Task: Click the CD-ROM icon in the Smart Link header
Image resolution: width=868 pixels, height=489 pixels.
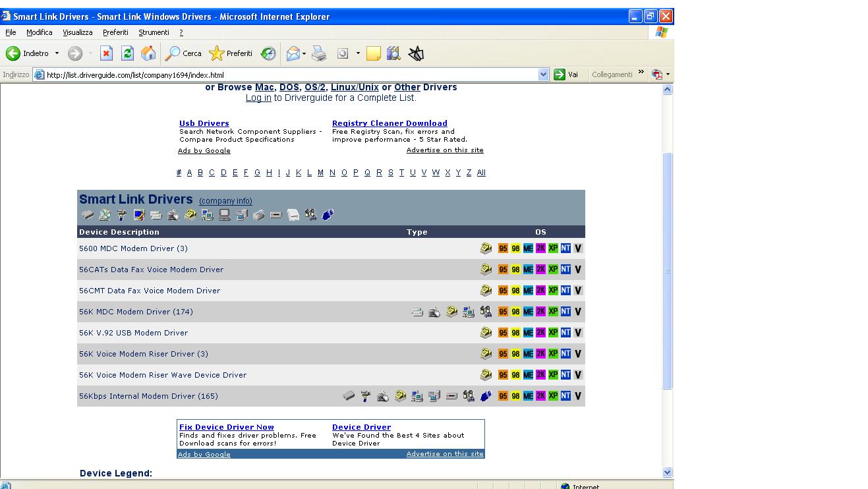Action: pyautogui.click(x=105, y=215)
